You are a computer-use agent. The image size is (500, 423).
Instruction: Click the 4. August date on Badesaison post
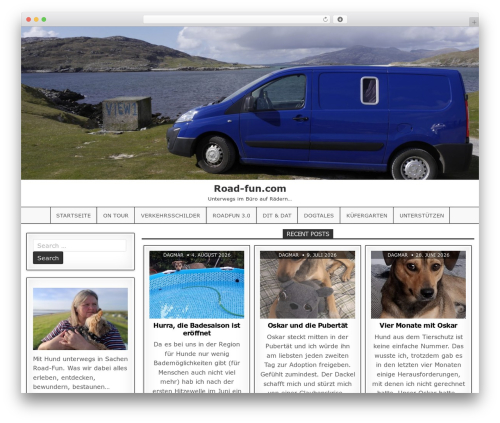point(211,255)
